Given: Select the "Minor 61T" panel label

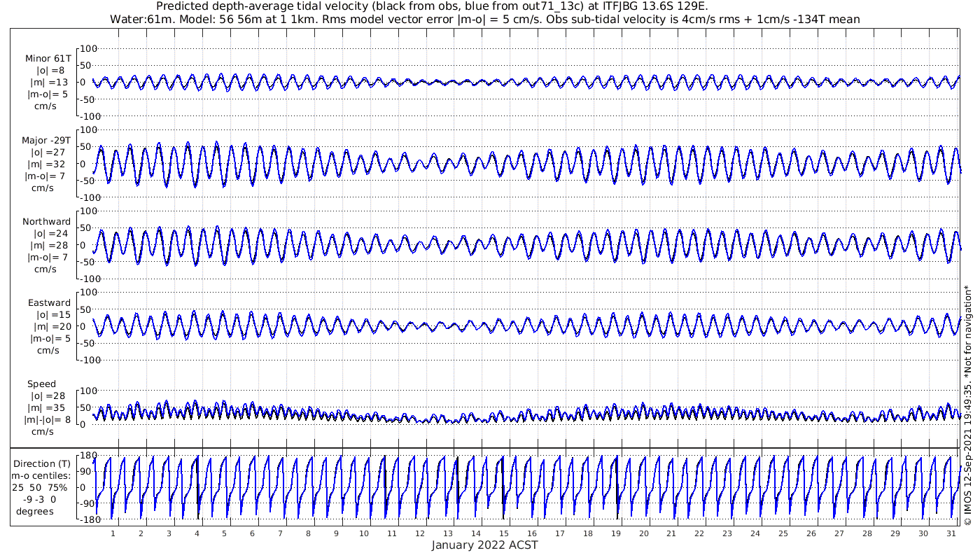Looking at the screenshot, I should (x=48, y=59).
